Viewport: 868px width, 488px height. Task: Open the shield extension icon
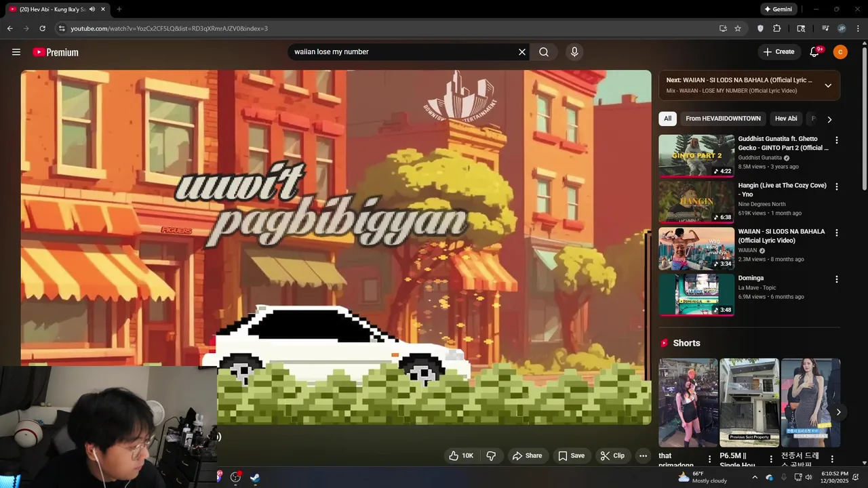tap(760, 28)
